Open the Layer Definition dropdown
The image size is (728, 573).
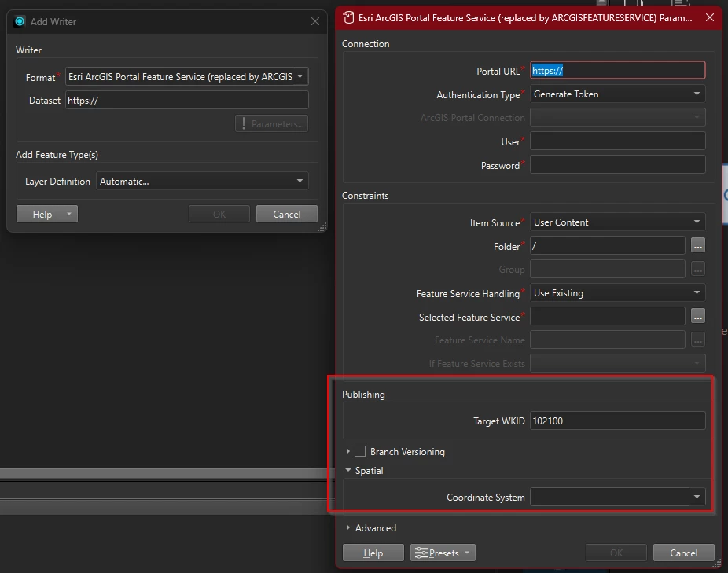(x=202, y=181)
